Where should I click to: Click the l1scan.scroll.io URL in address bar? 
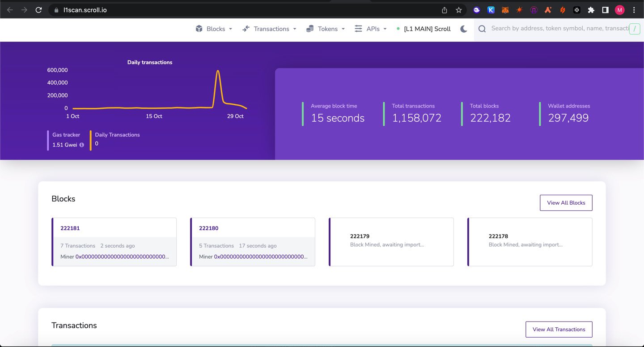pyautogui.click(x=85, y=10)
